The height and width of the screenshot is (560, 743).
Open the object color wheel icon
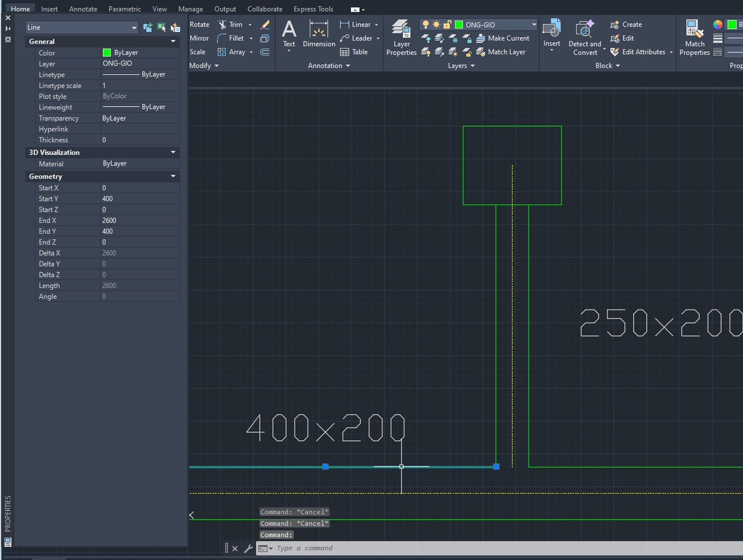[718, 24]
